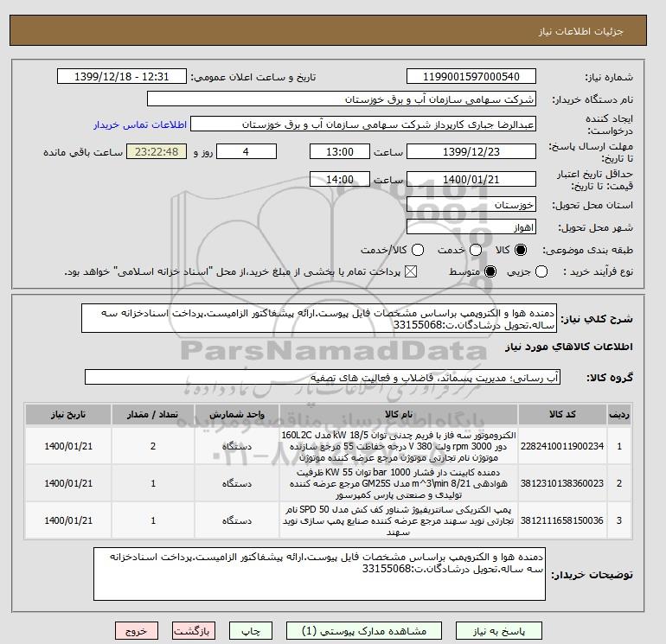This screenshot has height=644, width=666.
Task: Click the need date in row 1
Action: 68,446
